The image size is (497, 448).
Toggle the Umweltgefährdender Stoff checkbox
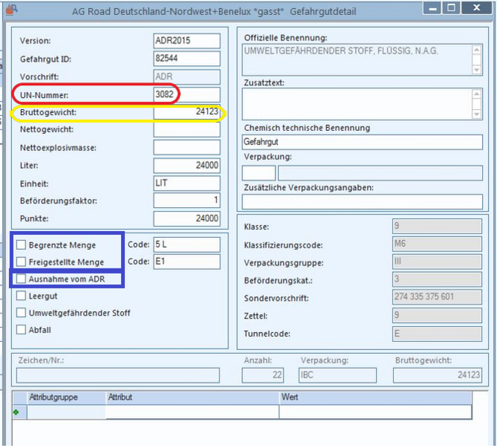tap(21, 313)
